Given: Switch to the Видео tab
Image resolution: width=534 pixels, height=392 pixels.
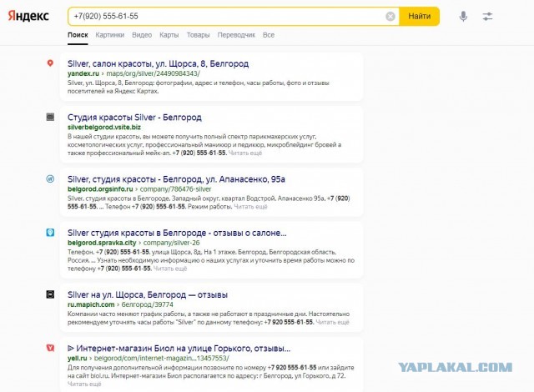Looking at the screenshot, I should [142, 35].
